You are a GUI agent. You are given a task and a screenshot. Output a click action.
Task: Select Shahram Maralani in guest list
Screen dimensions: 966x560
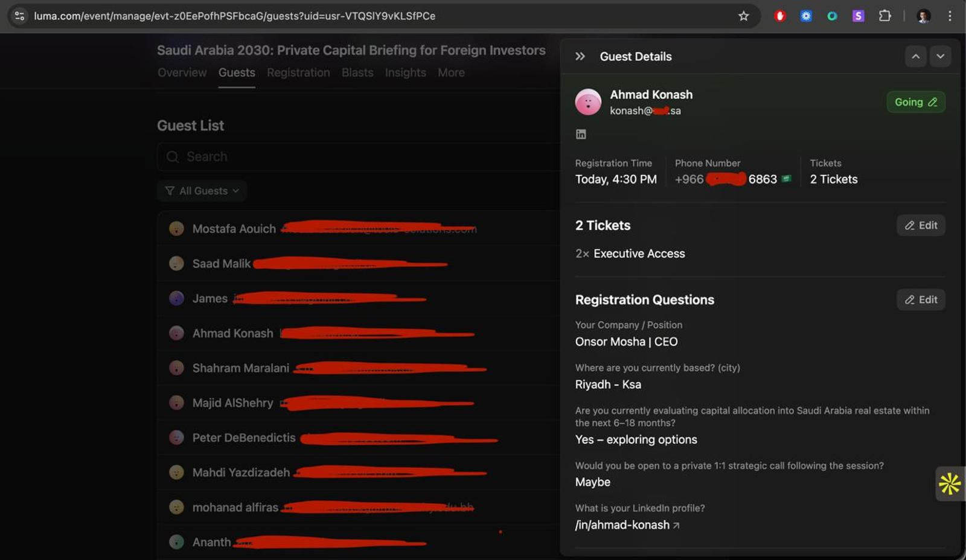359,368
